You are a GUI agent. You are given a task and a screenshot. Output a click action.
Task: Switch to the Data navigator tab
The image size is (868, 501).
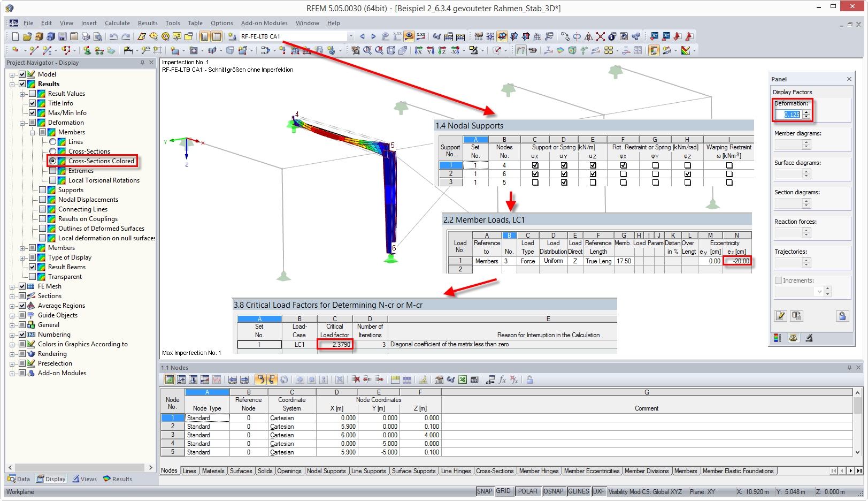point(19,479)
